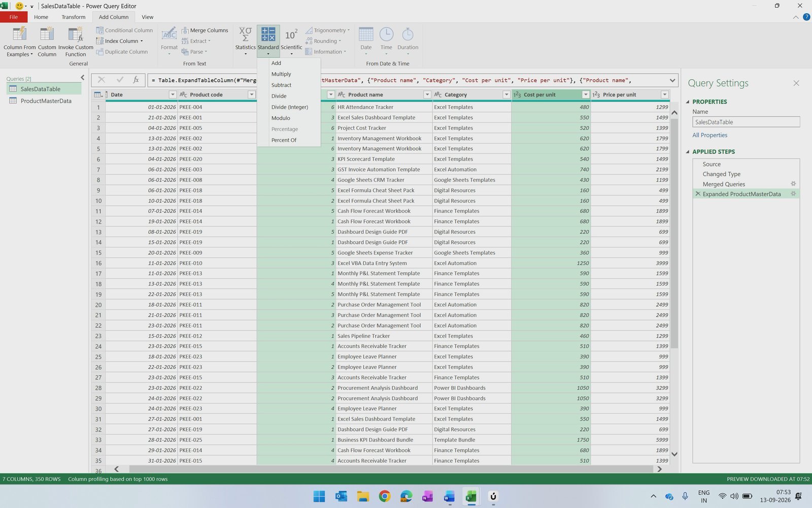The image size is (812, 508).
Task: Open Price per unit filter dropdown
Action: [664, 94]
